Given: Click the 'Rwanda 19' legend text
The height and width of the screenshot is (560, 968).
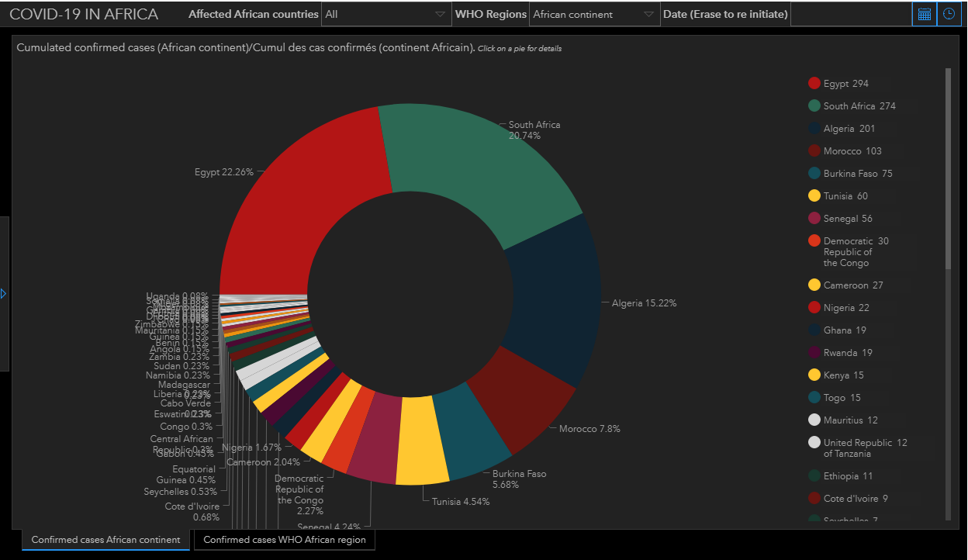Looking at the screenshot, I should 848,353.
